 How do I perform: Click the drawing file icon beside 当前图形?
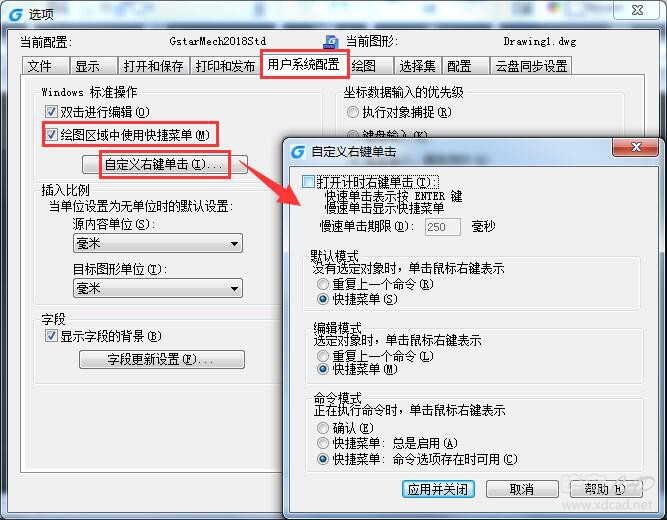(x=331, y=42)
